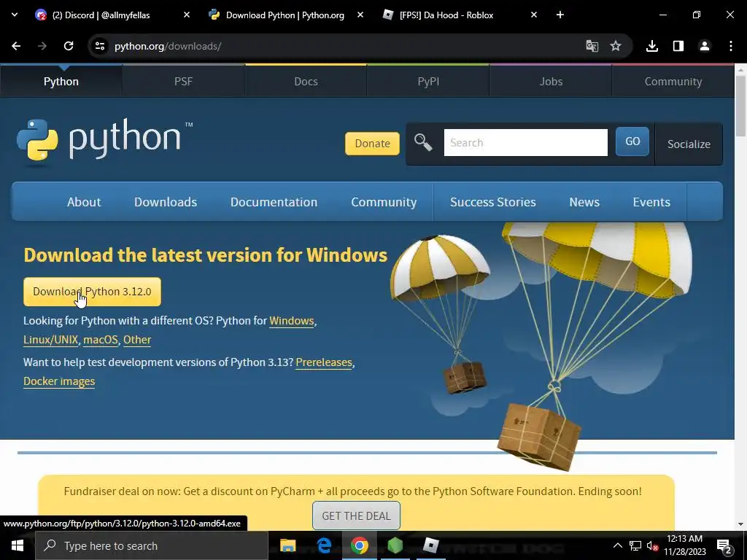The height and width of the screenshot is (560, 747).
Task: Follow the Linux/UNIX link
Action: 50,340
